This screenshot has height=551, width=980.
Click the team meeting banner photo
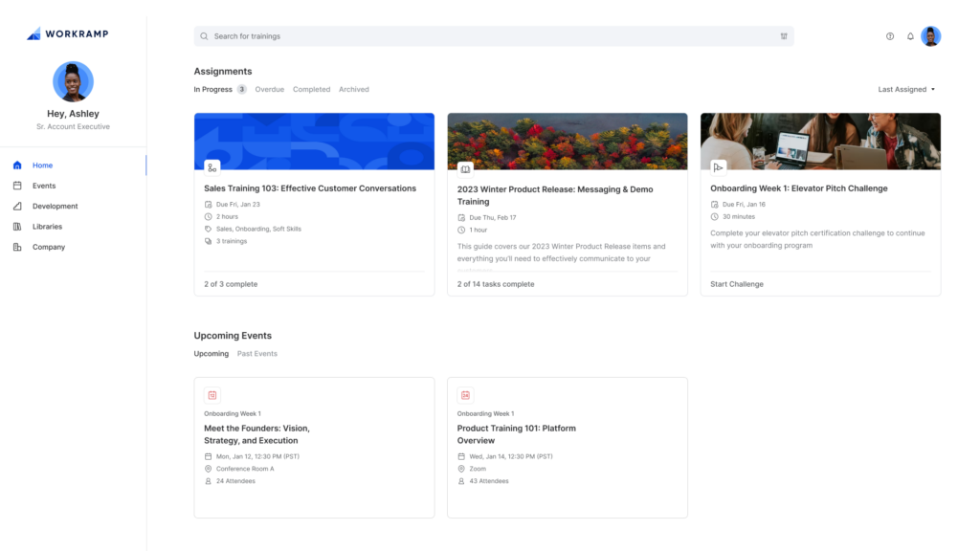820,142
